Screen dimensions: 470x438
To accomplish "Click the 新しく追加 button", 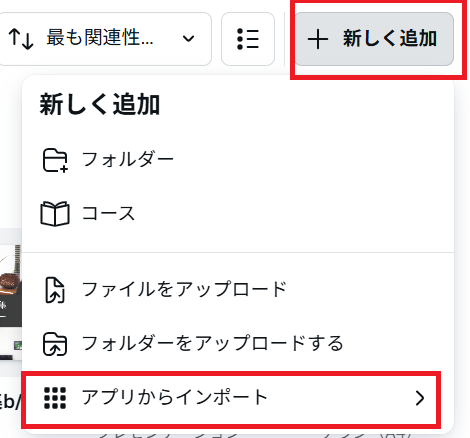I will click(x=374, y=39).
